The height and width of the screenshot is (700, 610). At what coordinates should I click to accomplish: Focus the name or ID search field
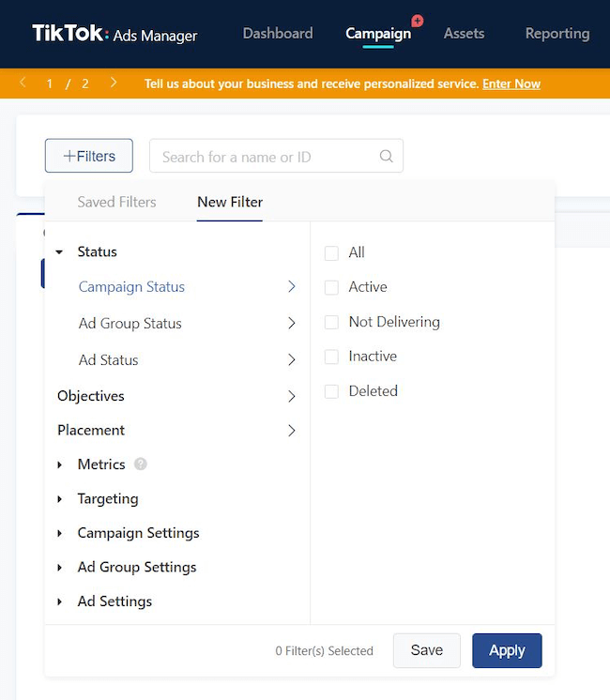click(276, 156)
